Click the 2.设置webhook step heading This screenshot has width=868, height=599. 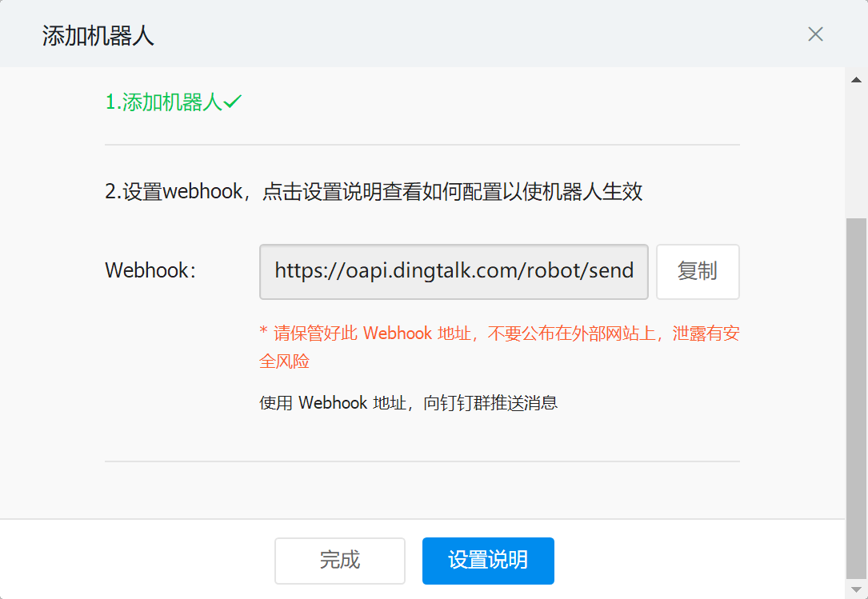coord(374,192)
